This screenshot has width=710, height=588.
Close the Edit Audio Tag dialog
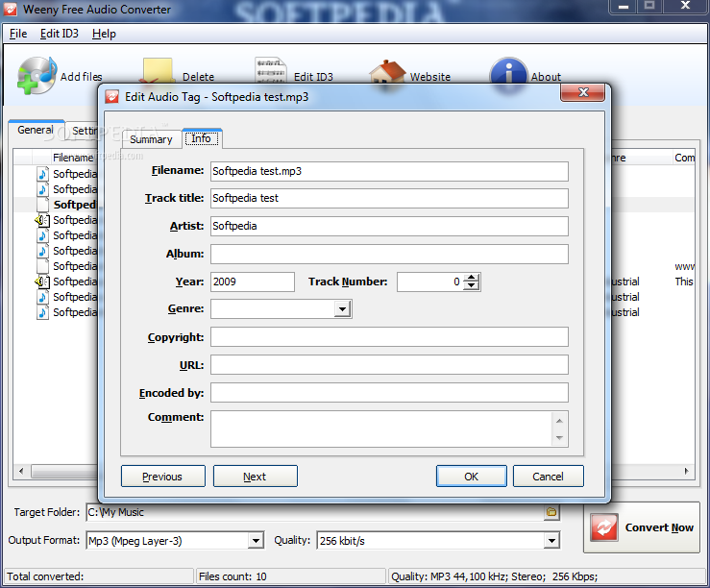tap(583, 92)
